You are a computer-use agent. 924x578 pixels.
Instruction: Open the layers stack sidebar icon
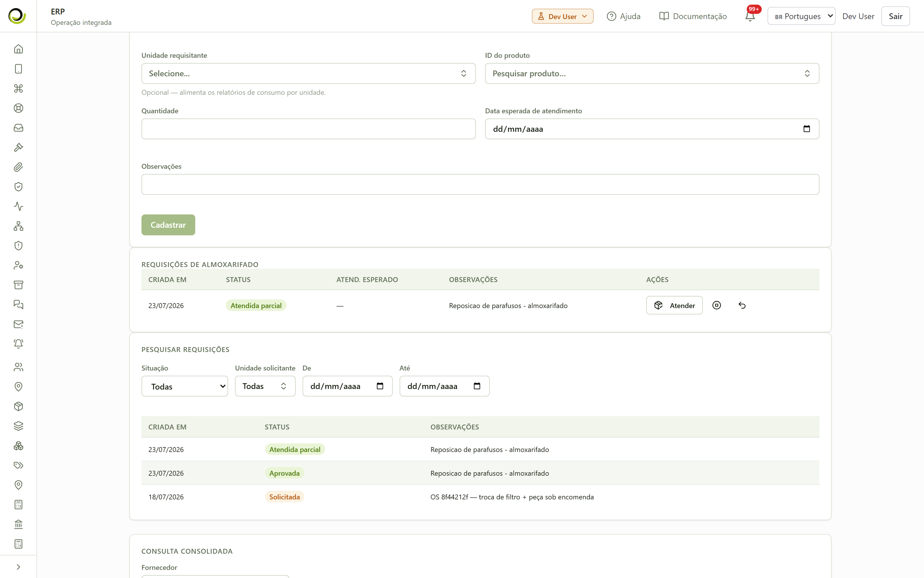point(18,426)
